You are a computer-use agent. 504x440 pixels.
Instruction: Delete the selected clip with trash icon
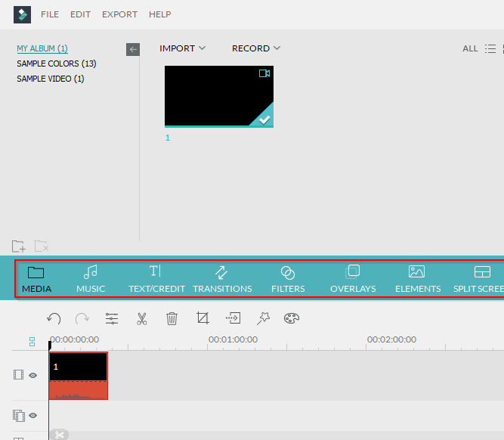172,319
